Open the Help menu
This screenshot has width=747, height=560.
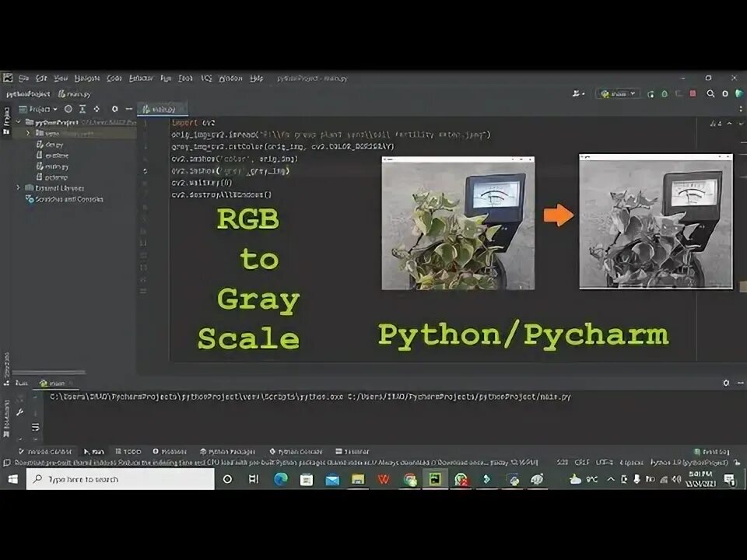pyautogui.click(x=256, y=78)
